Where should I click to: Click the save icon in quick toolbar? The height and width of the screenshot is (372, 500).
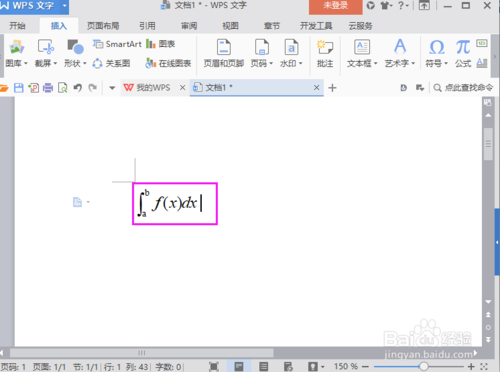point(19,88)
